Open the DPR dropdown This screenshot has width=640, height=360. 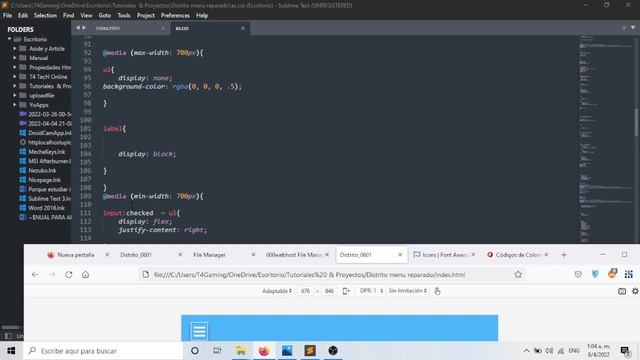(371, 291)
